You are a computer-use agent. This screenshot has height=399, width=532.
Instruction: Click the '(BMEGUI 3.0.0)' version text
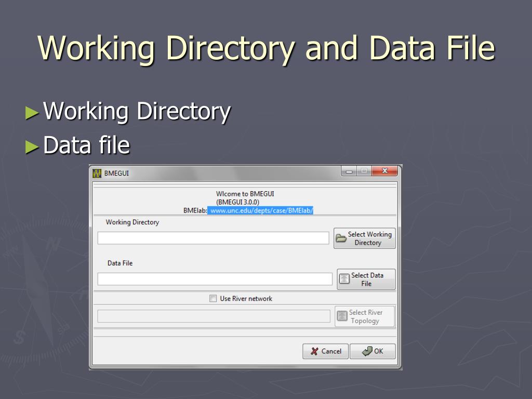pos(238,202)
